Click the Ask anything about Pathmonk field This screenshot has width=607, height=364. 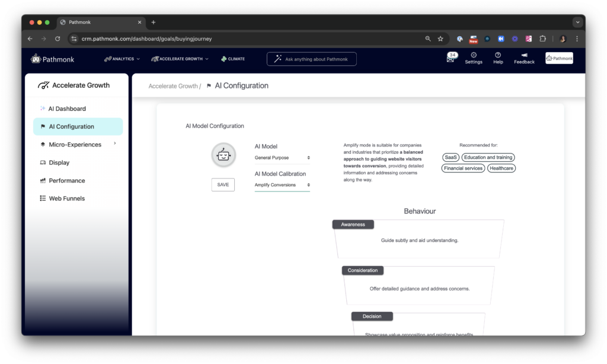click(312, 59)
